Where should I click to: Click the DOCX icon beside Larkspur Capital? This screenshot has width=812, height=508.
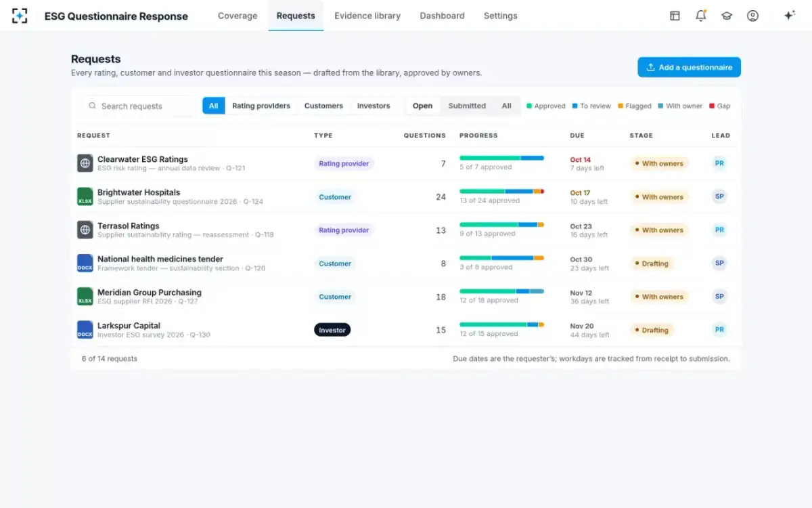tap(85, 330)
